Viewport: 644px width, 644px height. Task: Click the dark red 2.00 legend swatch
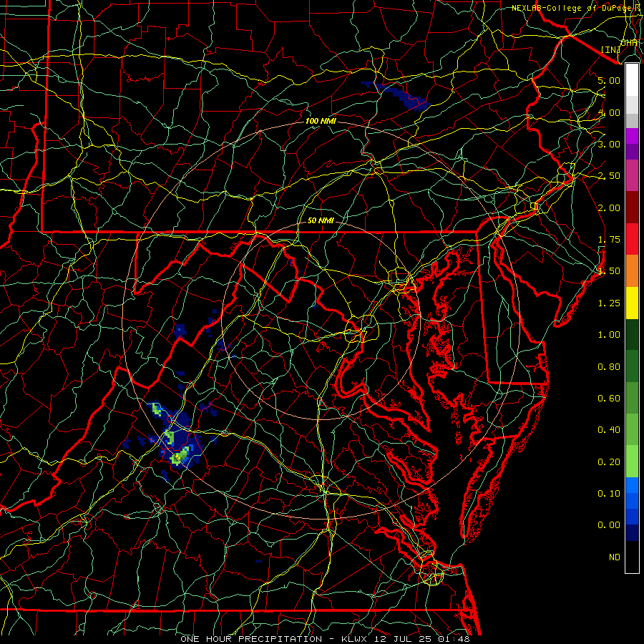632,208
